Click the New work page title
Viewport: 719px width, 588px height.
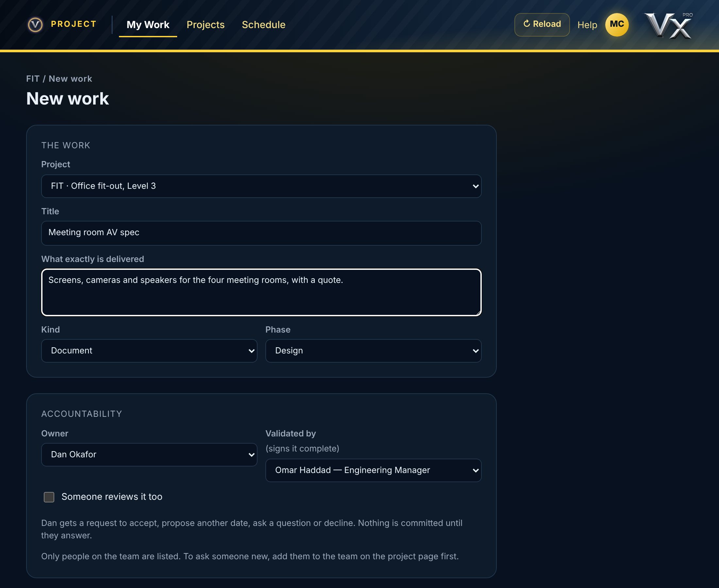point(67,99)
